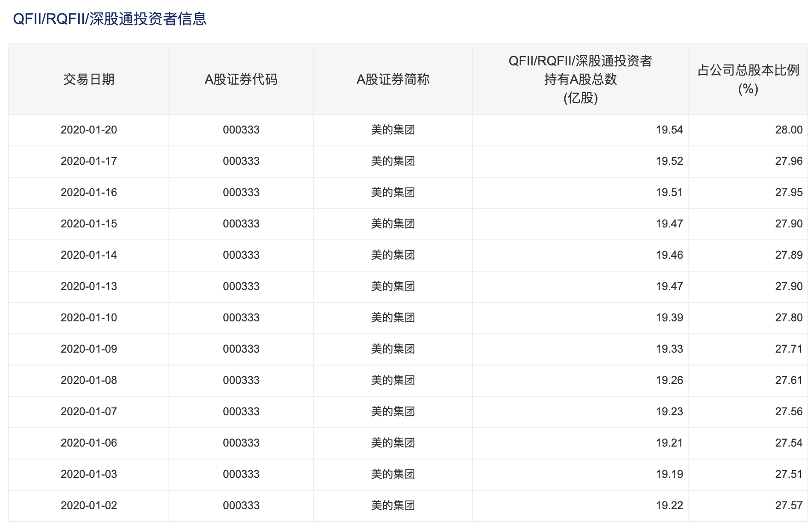Click 27.90 in the 2020-01-15 row
The width and height of the screenshot is (812, 523).
789,224
